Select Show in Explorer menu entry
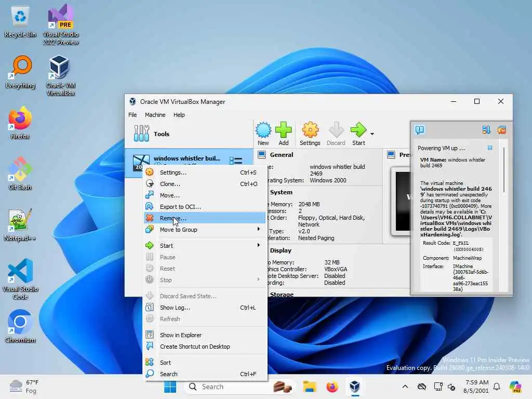The height and width of the screenshot is (399, 532). (x=204, y=335)
